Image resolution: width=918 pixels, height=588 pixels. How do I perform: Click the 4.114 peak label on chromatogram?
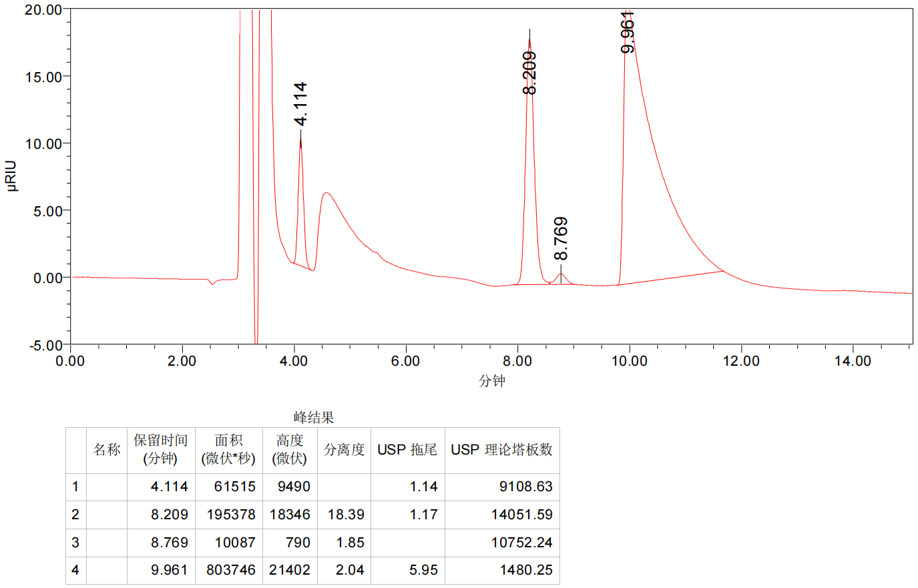point(300,104)
